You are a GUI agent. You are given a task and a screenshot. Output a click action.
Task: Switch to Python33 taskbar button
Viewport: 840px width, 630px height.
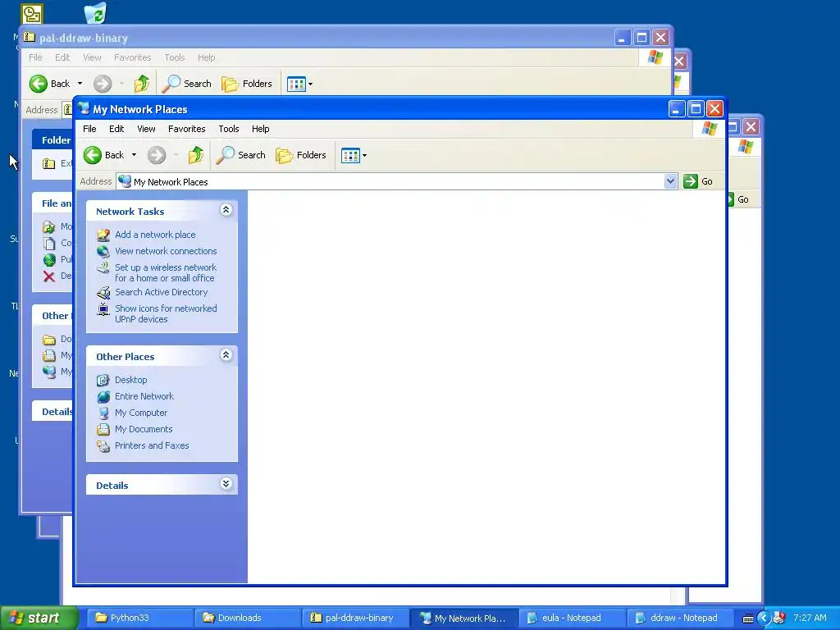(139, 618)
